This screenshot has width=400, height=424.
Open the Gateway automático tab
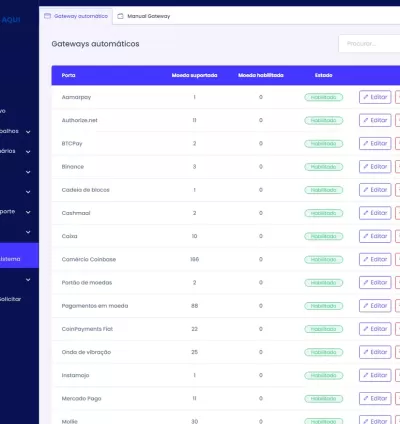coord(76,16)
